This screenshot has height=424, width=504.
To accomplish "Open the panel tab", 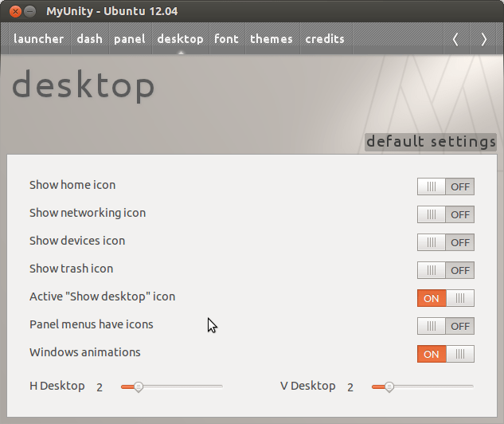I will [x=130, y=39].
